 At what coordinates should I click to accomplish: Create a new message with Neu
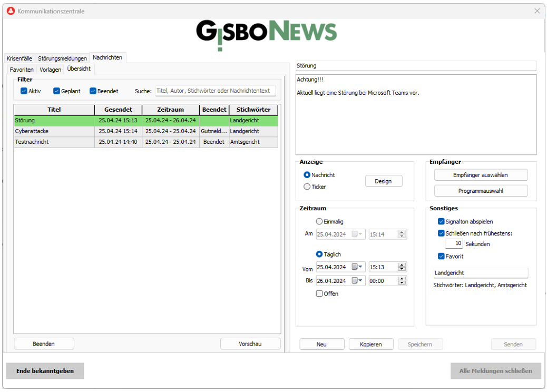tap(321, 344)
